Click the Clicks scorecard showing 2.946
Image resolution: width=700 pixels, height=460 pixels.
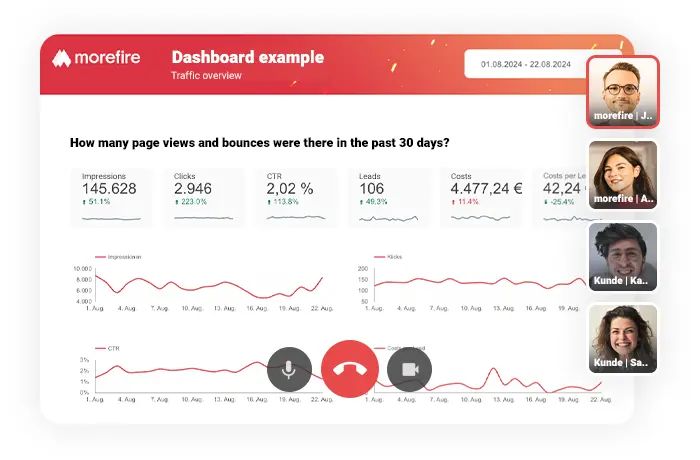204,196
